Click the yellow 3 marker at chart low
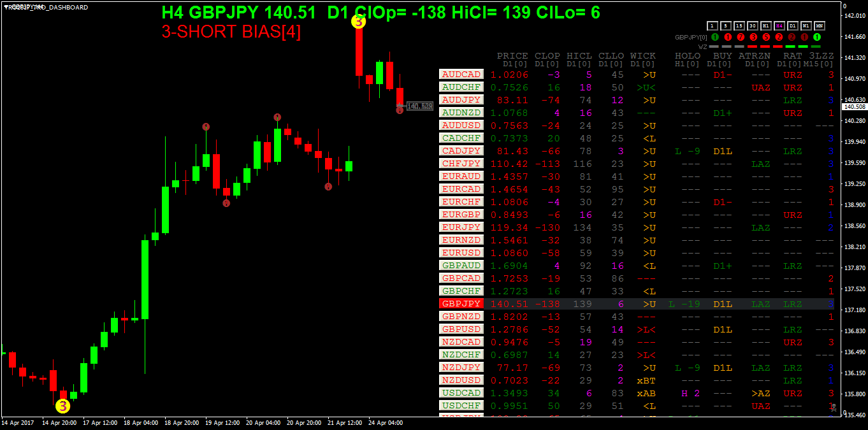 [x=62, y=406]
